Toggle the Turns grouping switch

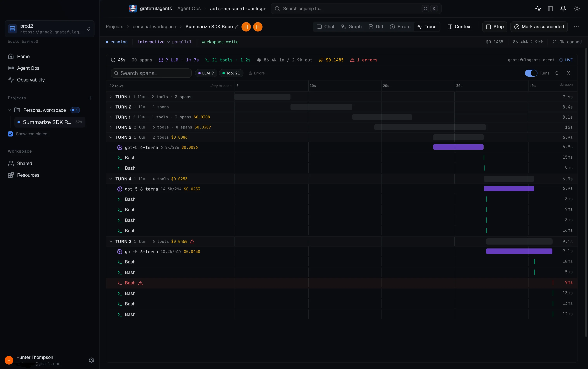click(531, 73)
